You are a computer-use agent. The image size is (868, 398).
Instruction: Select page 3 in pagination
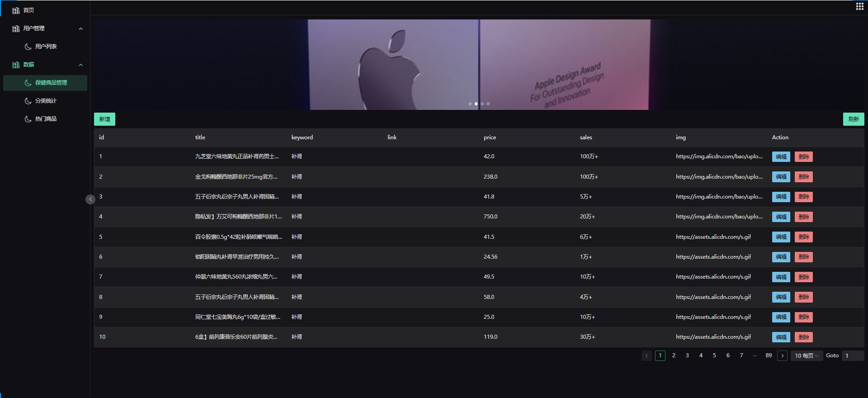point(687,355)
